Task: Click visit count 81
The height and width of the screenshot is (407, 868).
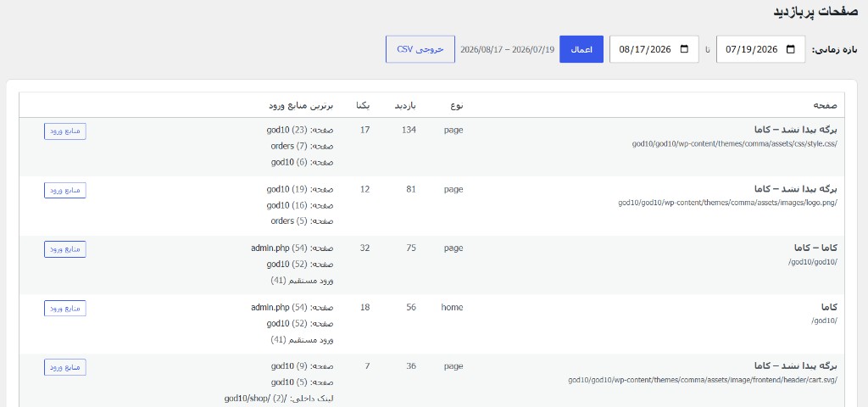Action: pos(411,189)
